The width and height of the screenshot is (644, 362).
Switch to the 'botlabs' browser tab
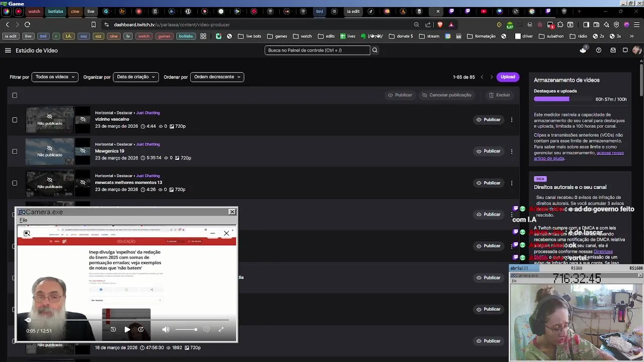point(56,11)
